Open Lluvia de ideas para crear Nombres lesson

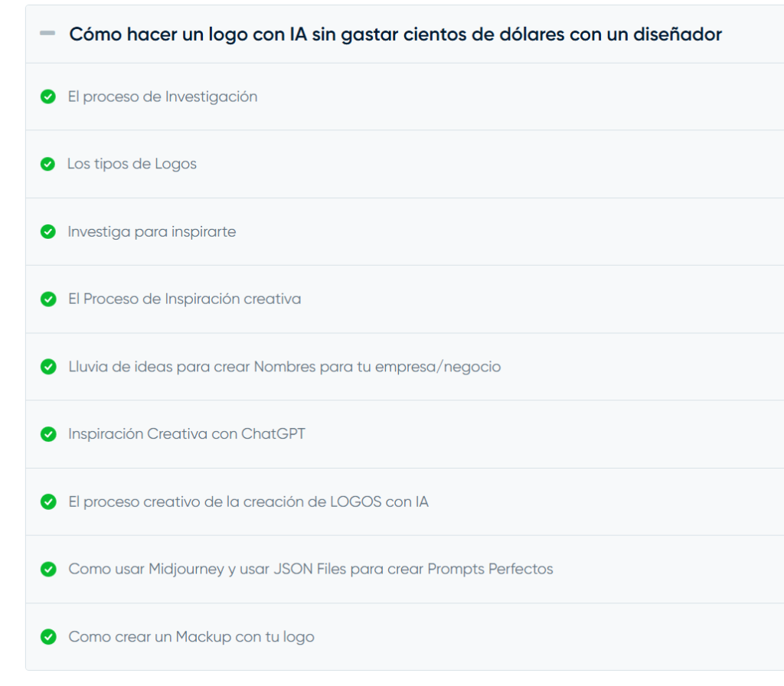(284, 367)
